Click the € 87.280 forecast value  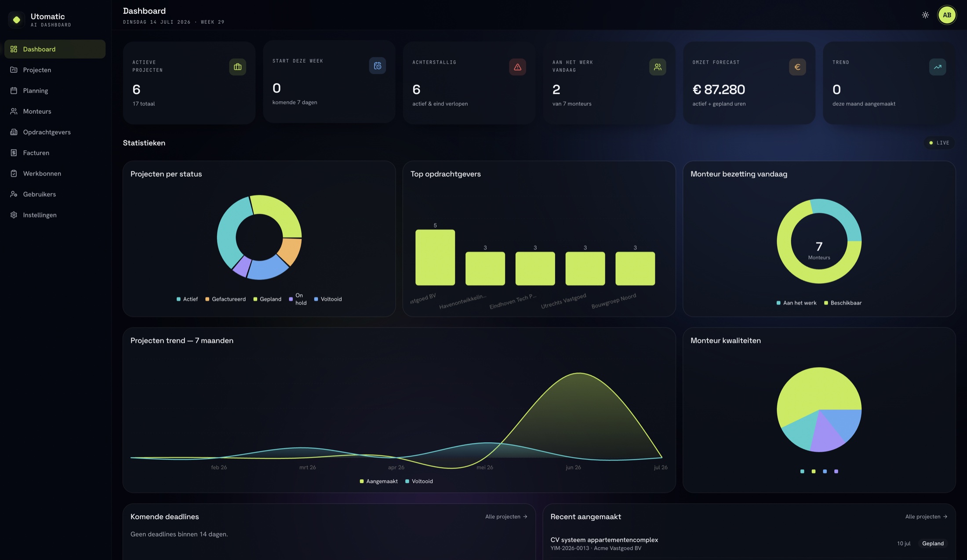coord(719,90)
